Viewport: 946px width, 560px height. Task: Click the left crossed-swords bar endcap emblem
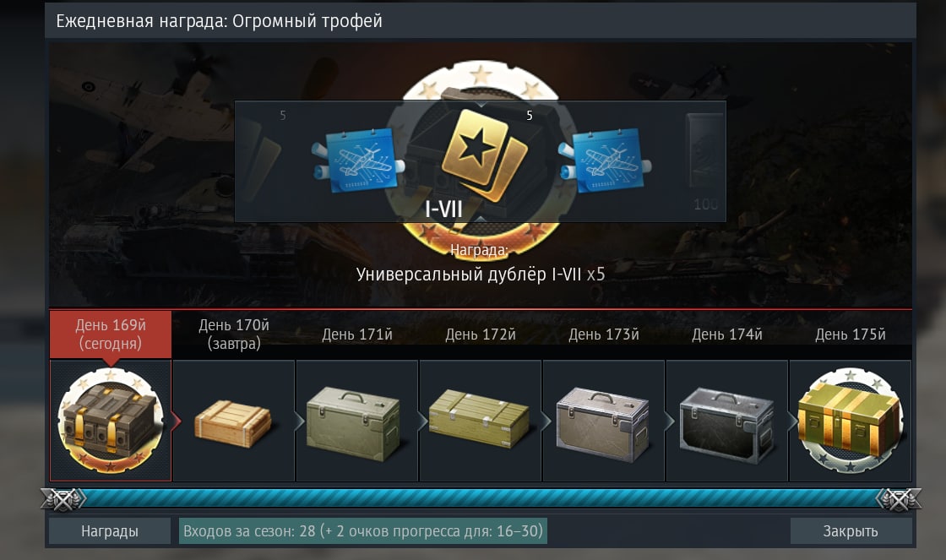click(x=63, y=499)
